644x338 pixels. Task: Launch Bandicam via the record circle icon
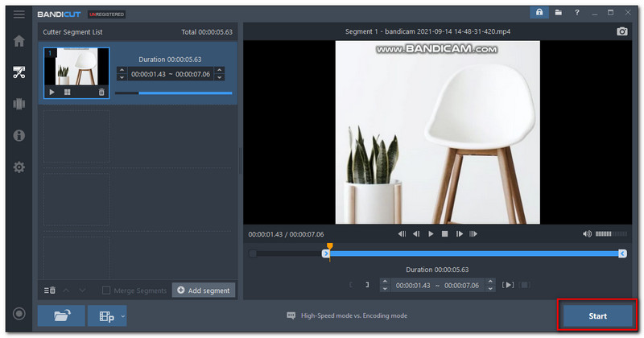click(x=19, y=314)
